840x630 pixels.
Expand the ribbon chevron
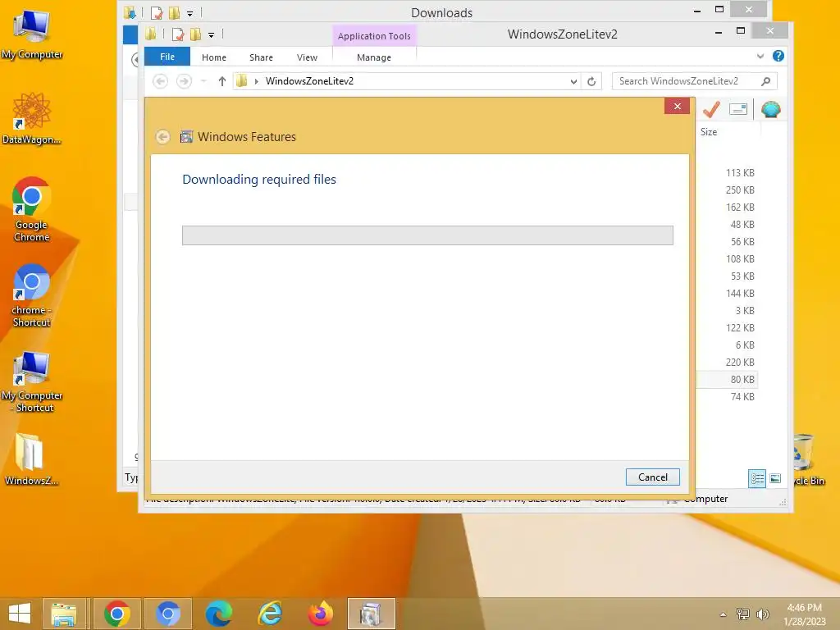[x=760, y=57]
